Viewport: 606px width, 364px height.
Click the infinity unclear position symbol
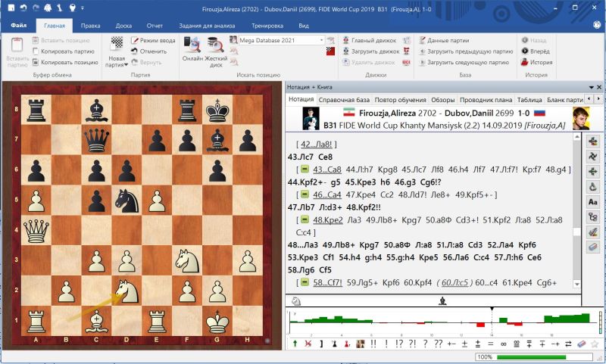pyautogui.click(x=502, y=344)
